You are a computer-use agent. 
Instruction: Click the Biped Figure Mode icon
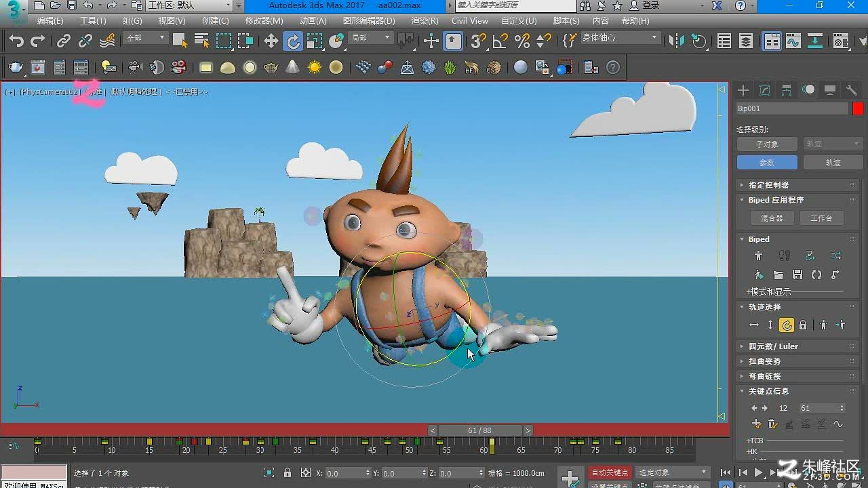click(758, 256)
